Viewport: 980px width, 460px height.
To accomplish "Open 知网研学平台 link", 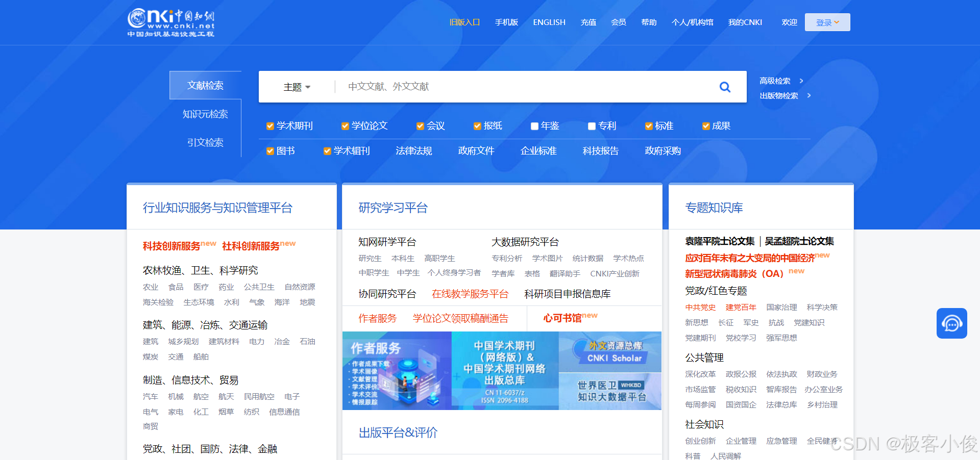I will [x=387, y=242].
